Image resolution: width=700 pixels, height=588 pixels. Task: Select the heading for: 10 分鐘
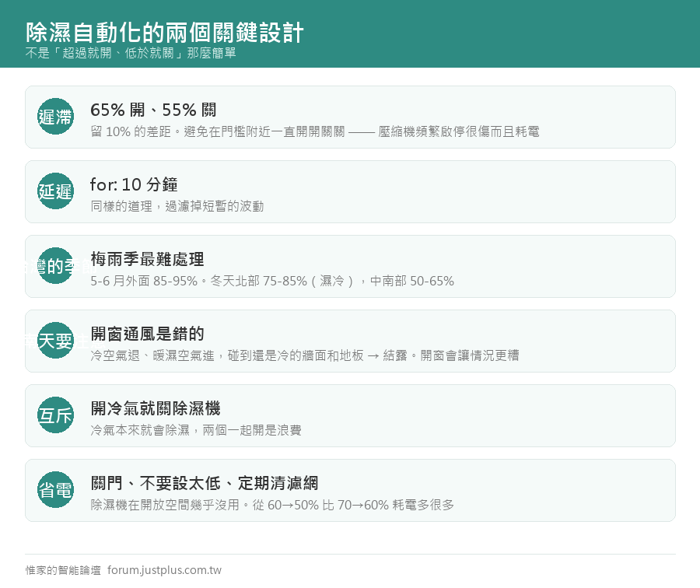134,184
